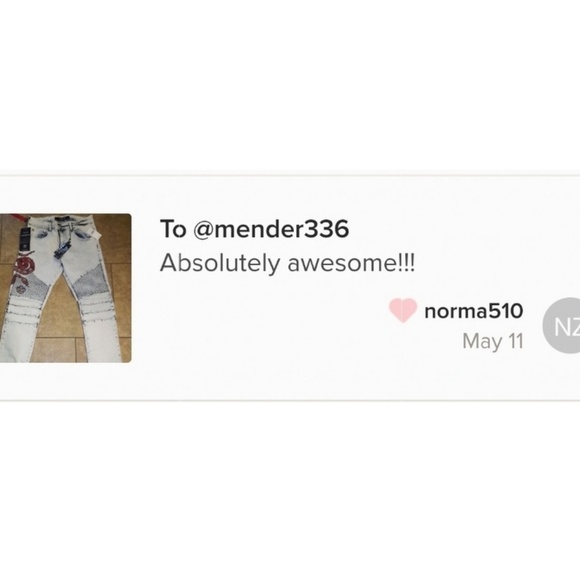Viewport: 580px width, 580px height.
Task: Click the May 11 date stamp
Action: coord(493,341)
